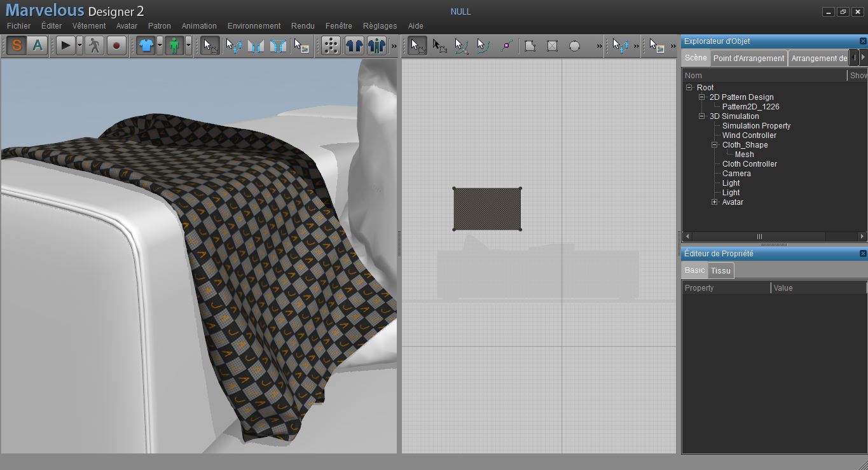Open the Vêtement menu
The width and height of the screenshot is (868, 470).
(x=89, y=26)
